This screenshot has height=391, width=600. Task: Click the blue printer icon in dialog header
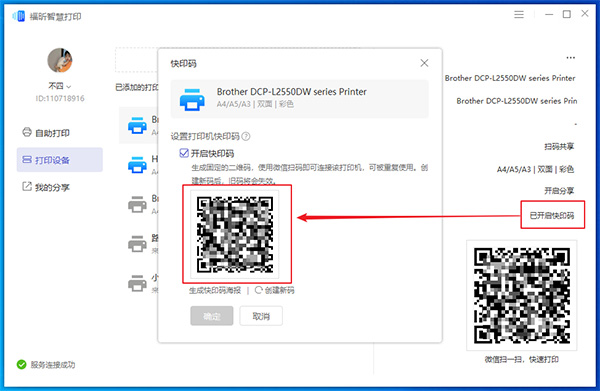pyautogui.click(x=192, y=99)
